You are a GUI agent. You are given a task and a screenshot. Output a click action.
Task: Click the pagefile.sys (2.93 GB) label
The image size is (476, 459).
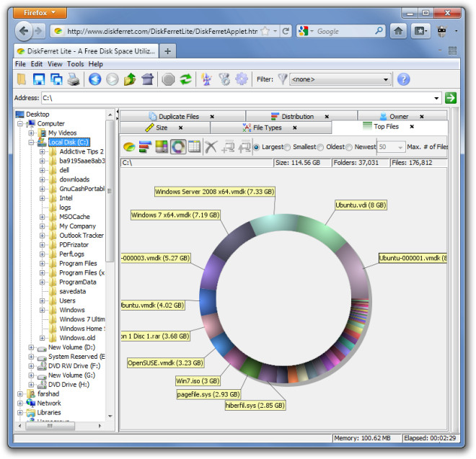click(208, 394)
